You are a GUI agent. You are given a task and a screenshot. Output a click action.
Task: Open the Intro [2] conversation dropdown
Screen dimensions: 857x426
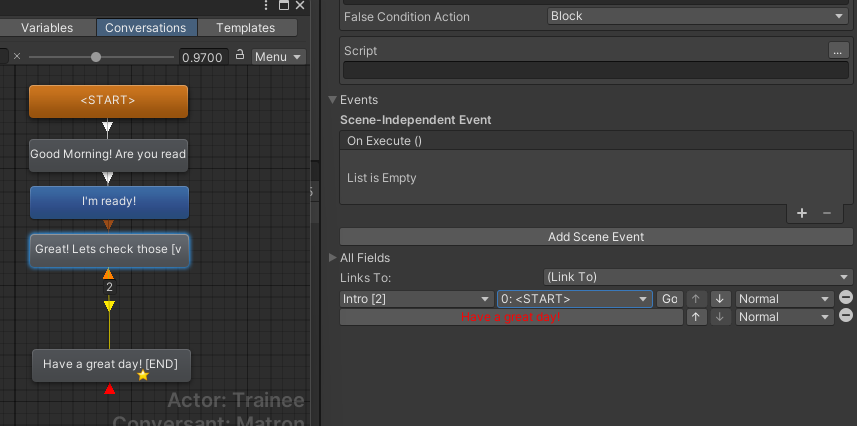(x=416, y=299)
